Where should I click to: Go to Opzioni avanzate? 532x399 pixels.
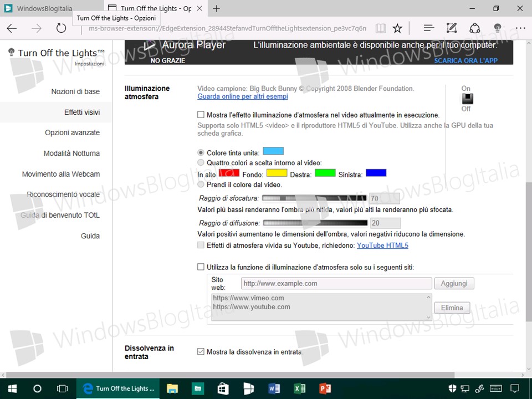click(x=72, y=132)
